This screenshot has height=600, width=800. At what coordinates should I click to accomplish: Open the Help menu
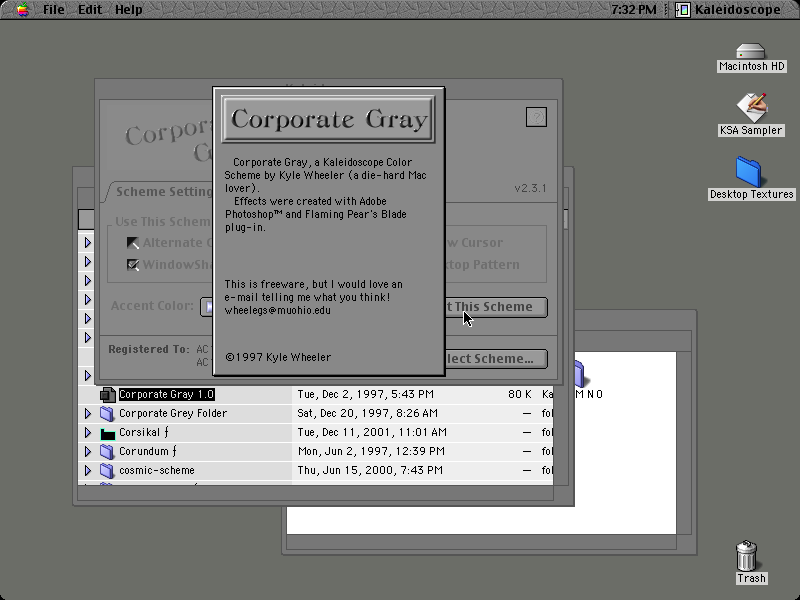click(x=129, y=10)
